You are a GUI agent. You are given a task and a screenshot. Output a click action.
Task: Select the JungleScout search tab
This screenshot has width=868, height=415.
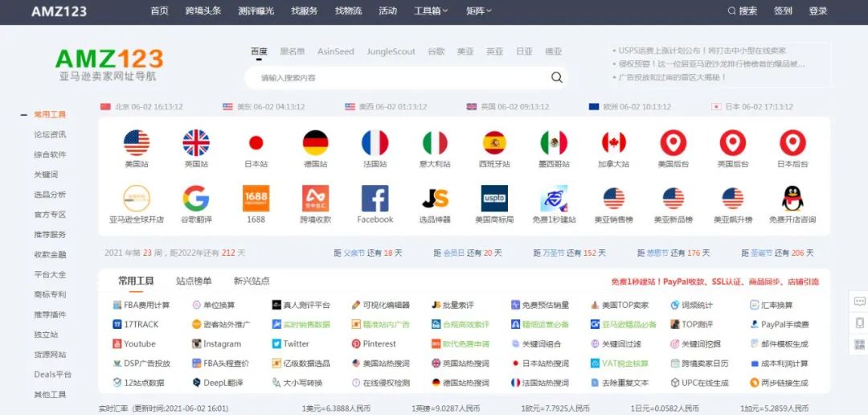click(x=391, y=51)
